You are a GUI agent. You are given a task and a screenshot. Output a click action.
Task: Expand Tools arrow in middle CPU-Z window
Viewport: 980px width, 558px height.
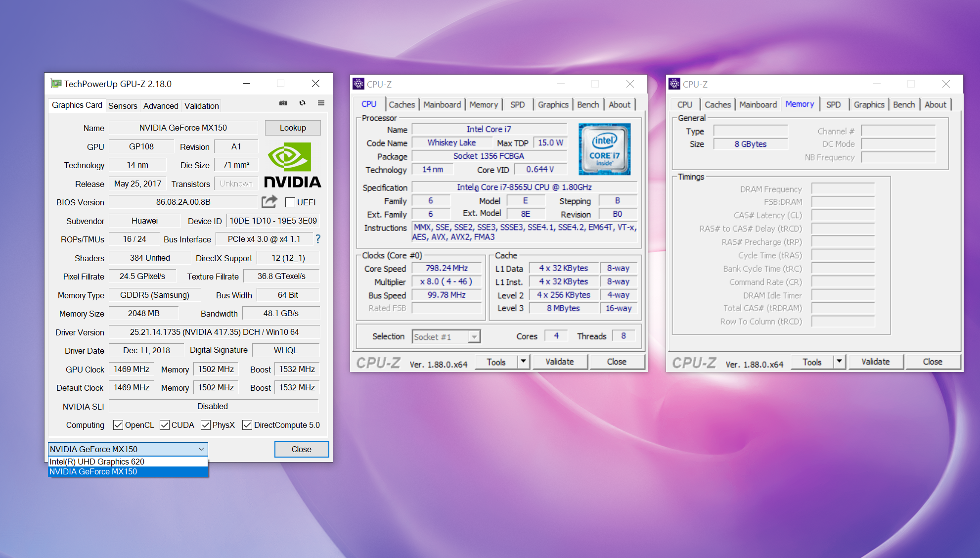point(524,362)
